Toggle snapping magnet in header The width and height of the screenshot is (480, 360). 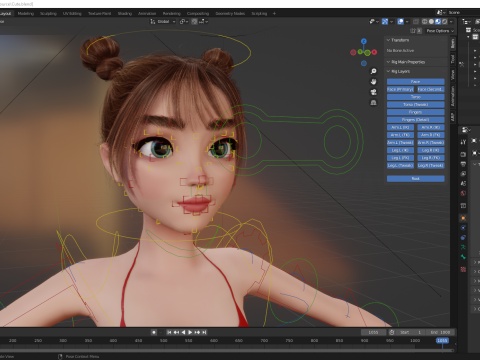(x=194, y=21)
